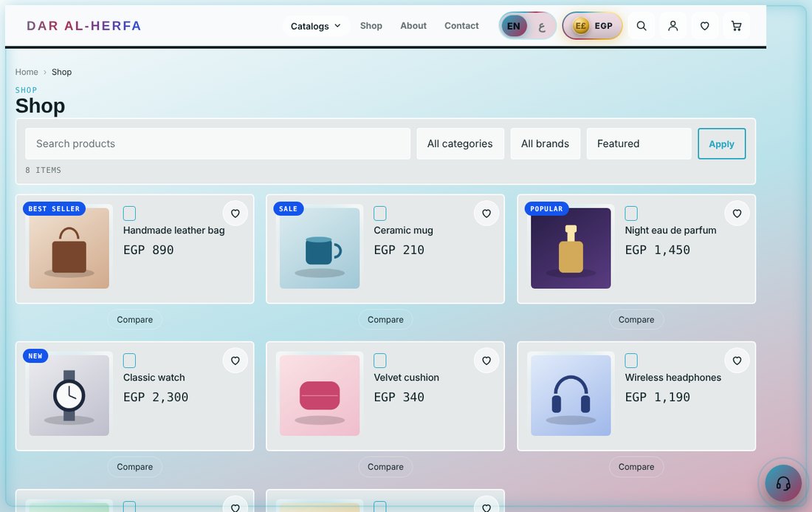Compare the Classic watch
812x512 pixels.
[x=134, y=467]
